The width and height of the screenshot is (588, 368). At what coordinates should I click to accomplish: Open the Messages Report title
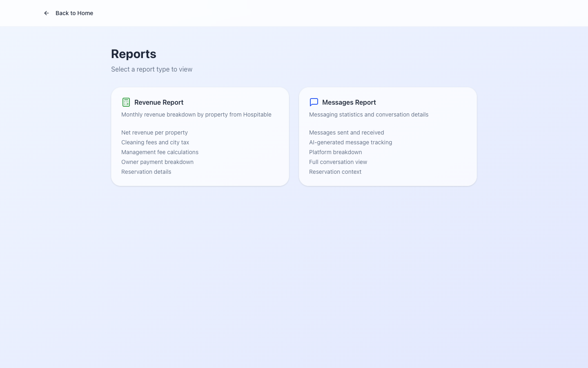349,102
